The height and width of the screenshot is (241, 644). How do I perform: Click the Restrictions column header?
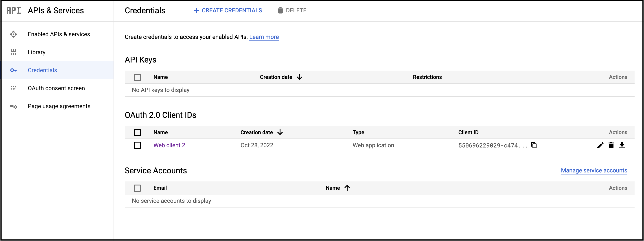pyautogui.click(x=427, y=77)
